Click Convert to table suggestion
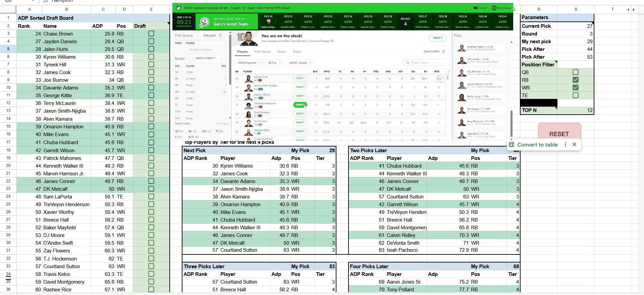The height and width of the screenshot is (295, 644). tap(537, 144)
